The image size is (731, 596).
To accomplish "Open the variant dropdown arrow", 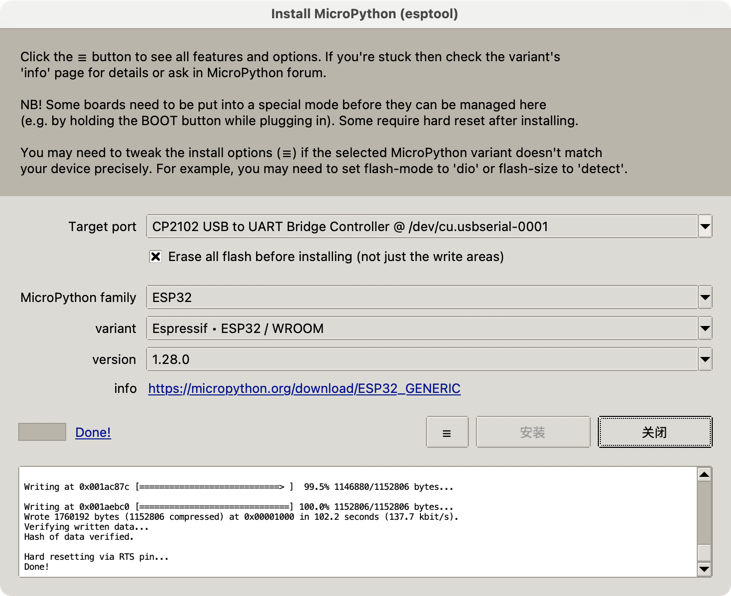I will 705,328.
